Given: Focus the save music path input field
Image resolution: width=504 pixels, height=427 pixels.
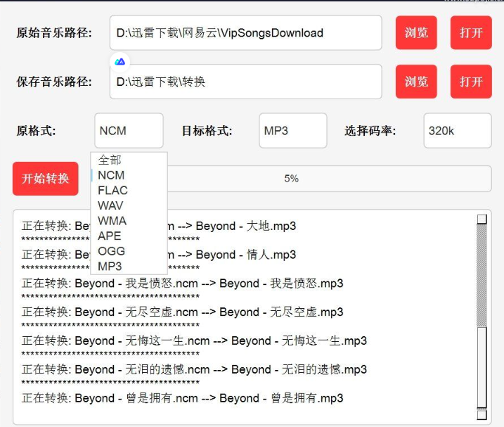Looking at the screenshot, I should click(245, 82).
